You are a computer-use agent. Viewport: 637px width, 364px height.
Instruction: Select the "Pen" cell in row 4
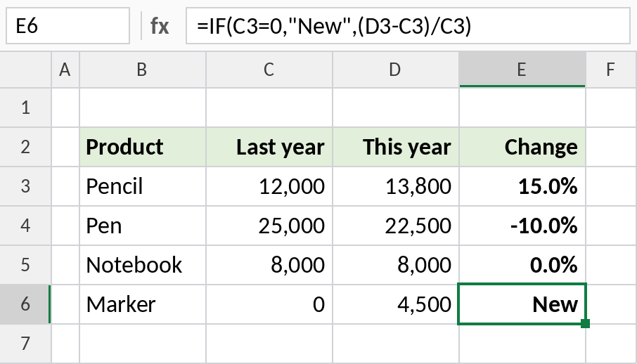(x=143, y=226)
